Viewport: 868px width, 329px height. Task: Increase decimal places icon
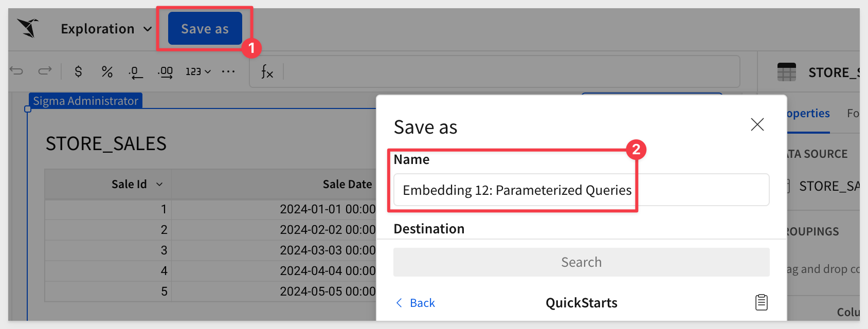(165, 72)
